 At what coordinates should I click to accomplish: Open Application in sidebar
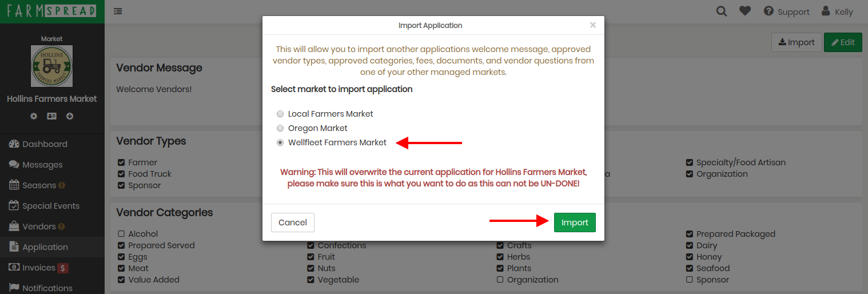pos(52,247)
